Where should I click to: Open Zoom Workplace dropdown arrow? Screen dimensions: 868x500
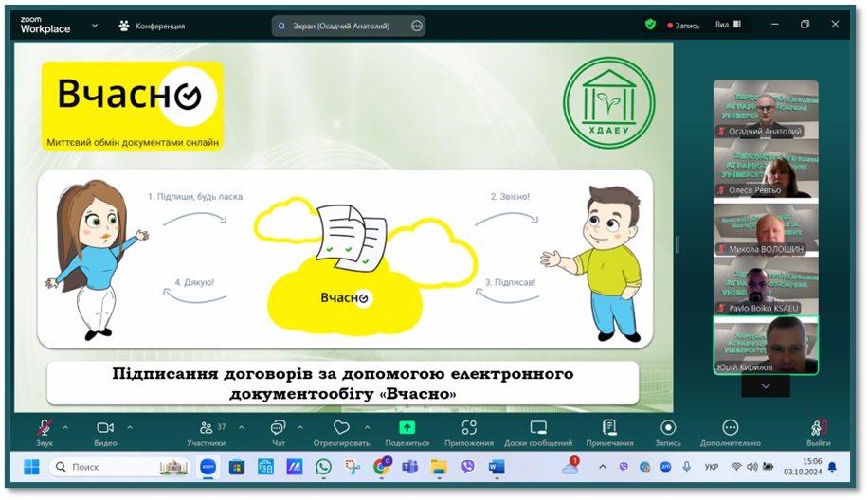[x=95, y=26]
